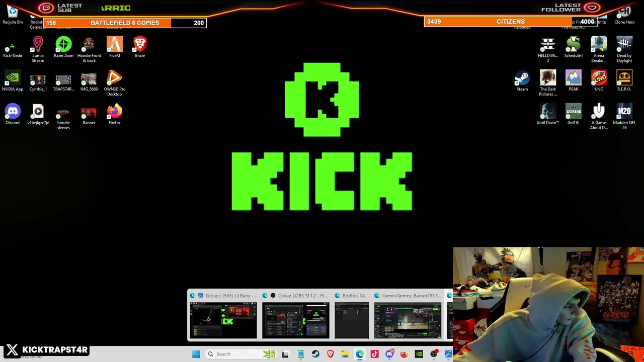Viewport: 644px width, 362px height.
Task: Launch UNO game desktop shortcut
Action: pos(599,81)
